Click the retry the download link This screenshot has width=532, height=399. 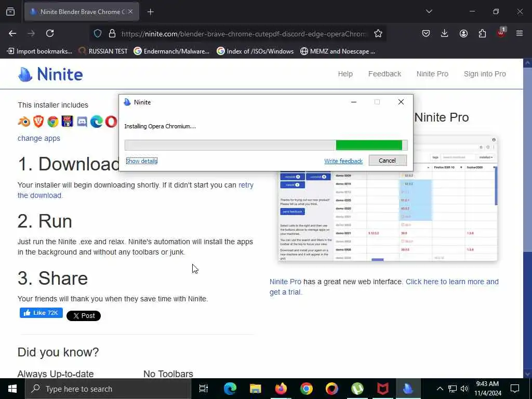[136, 190]
